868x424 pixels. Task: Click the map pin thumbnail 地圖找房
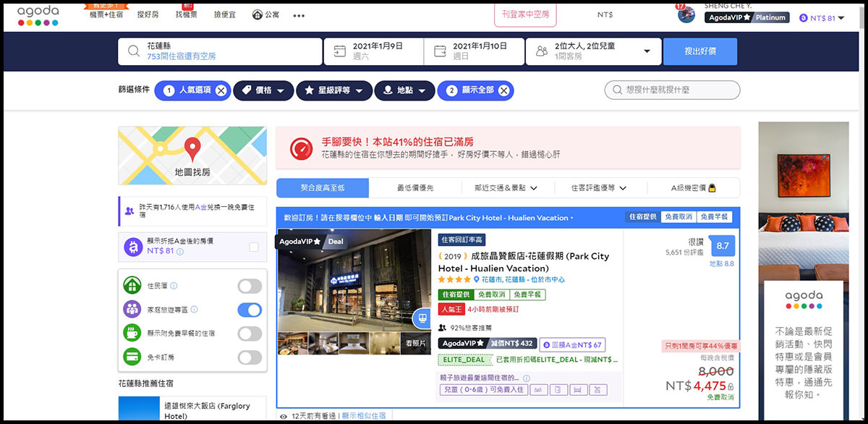pos(192,156)
